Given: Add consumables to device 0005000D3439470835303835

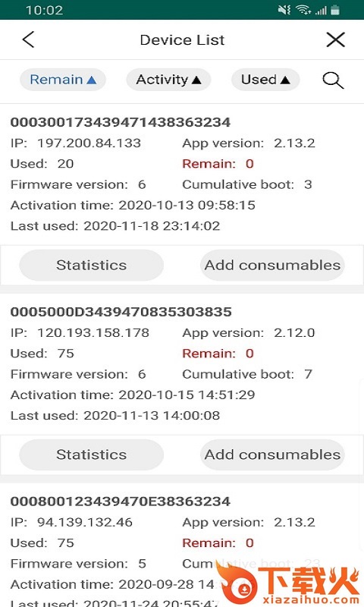Looking at the screenshot, I should (x=272, y=454).
